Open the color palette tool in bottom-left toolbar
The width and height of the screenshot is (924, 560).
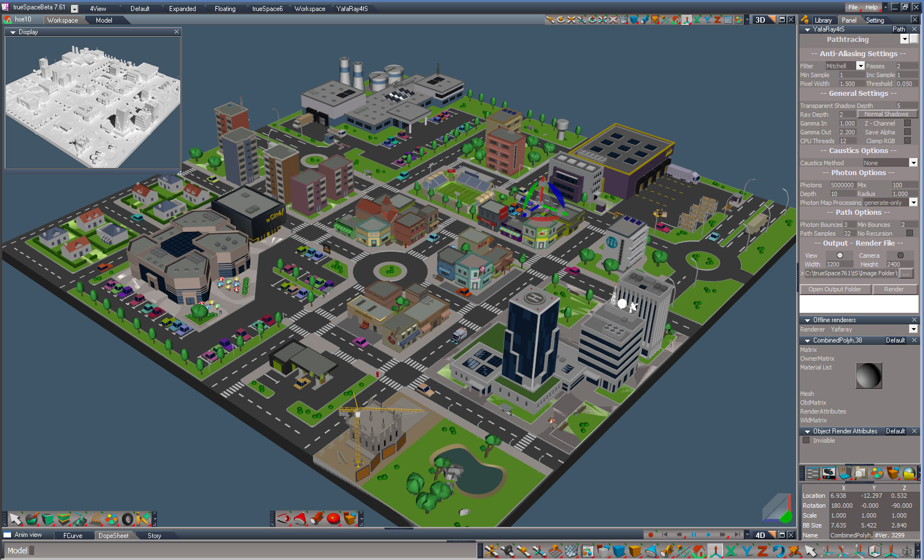[112, 519]
